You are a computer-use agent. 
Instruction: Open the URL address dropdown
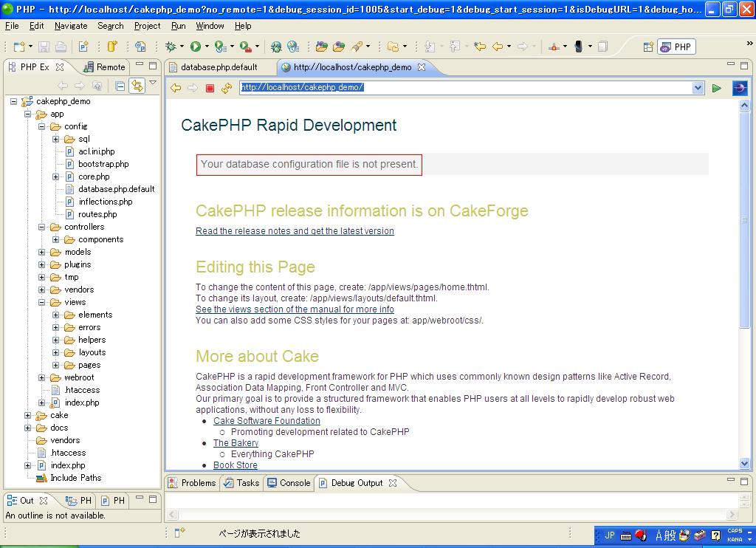coord(698,88)
